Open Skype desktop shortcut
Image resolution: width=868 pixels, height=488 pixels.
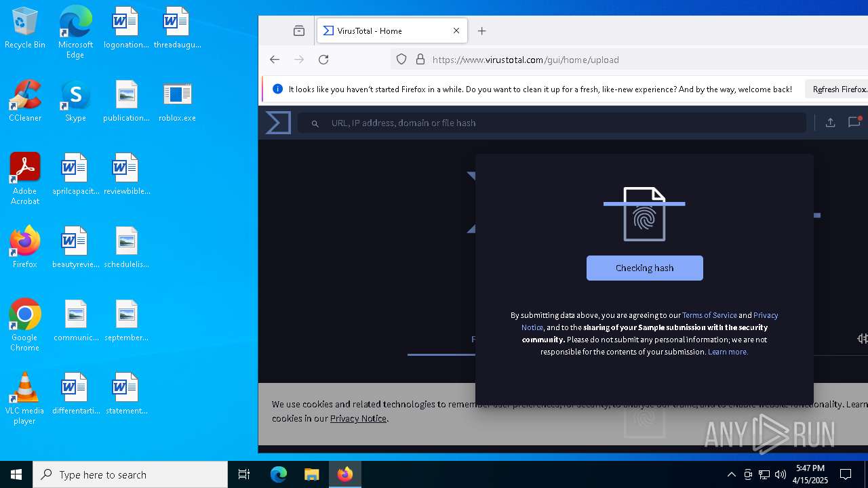click(75, 101)
